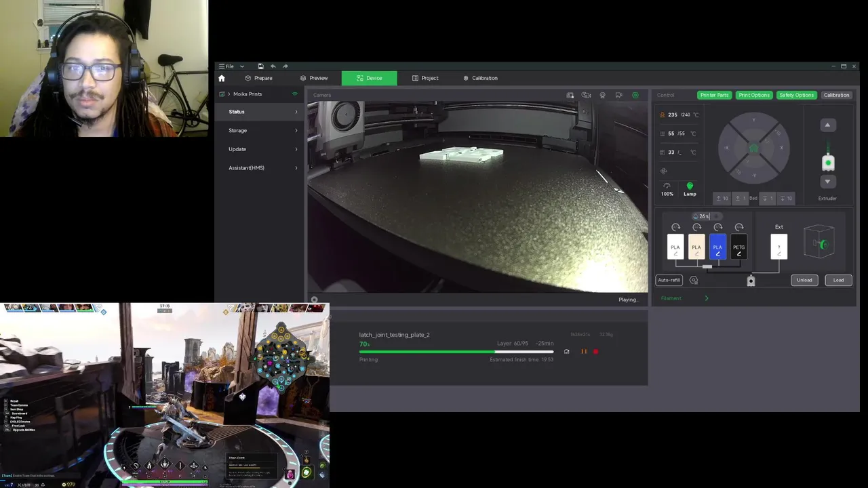Click the Redo arrow in title bar
The width and height of the screenshot is (868, 488).
(285, 66)
